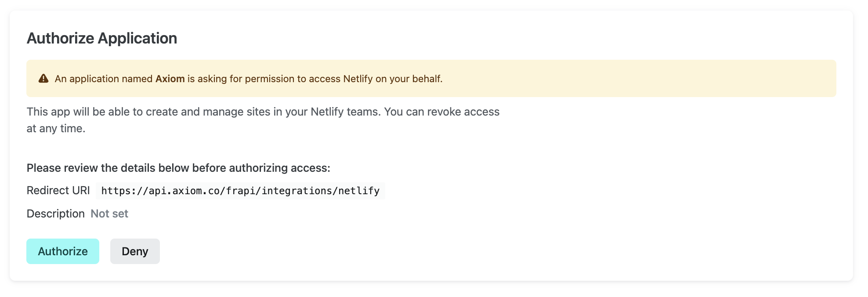Select the Redirect URI label
The width and height of the screenshot is (868, 297).
(x=58, y=190)
